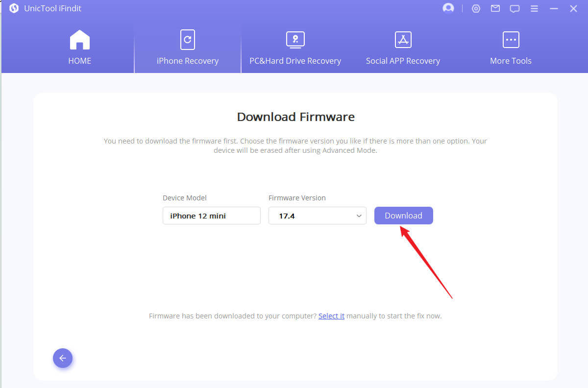This screenshot has width=588, height=388.
Task: Go back using the round arrow button
Action: [63, 358]
